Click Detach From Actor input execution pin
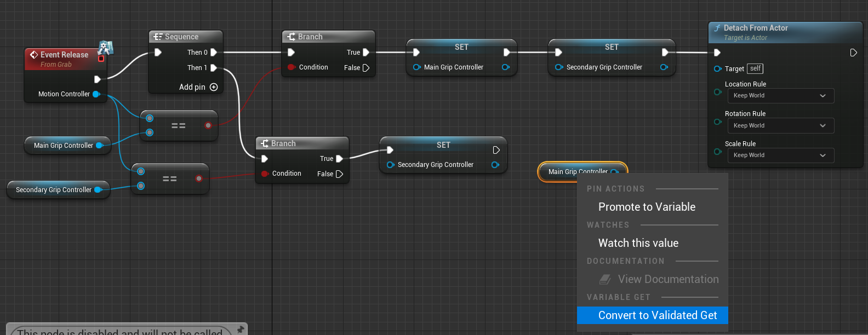The image size is (868, 335). tap(717, 53)
